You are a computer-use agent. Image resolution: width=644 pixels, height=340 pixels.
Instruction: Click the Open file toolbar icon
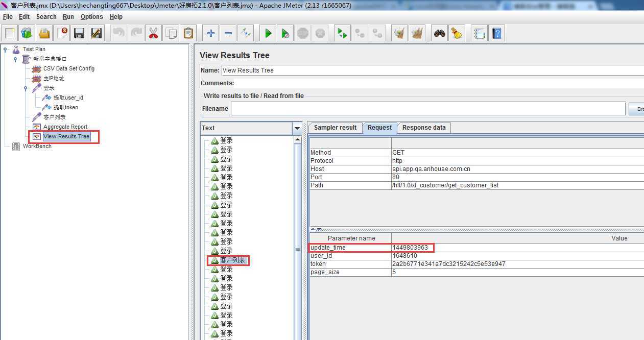(x=44, y=33)
